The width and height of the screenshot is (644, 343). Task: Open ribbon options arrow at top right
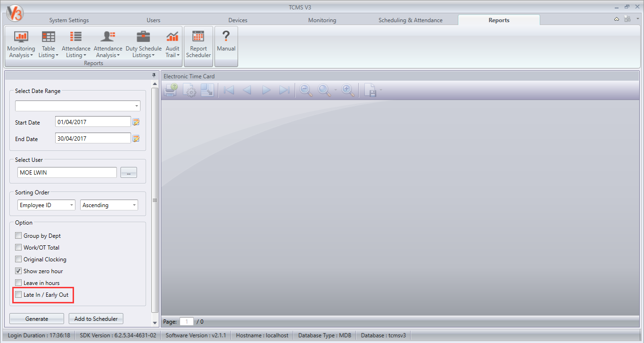coord(637,19)
